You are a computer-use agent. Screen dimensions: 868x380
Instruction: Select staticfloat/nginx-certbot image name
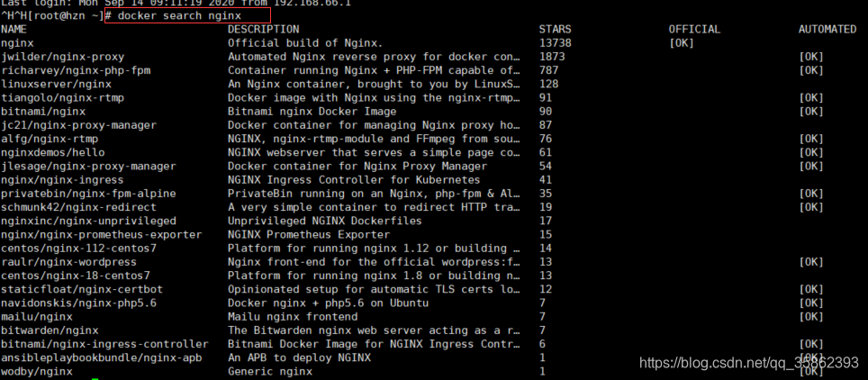click(x=82, y=289)
